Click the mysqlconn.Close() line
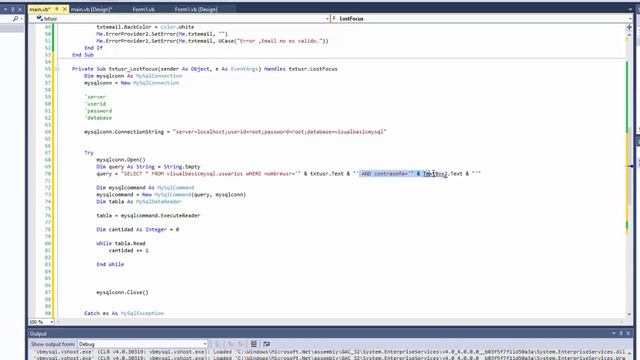Image resolution: width=640 pixels, height=360 pixels. tap(122, 292)
